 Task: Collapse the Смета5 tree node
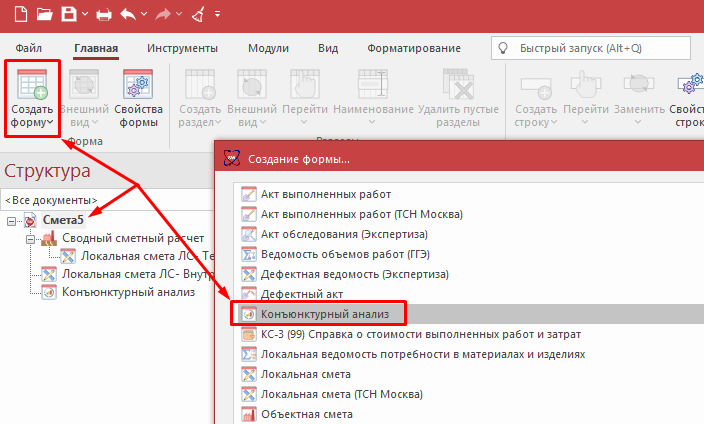point(11,220)
